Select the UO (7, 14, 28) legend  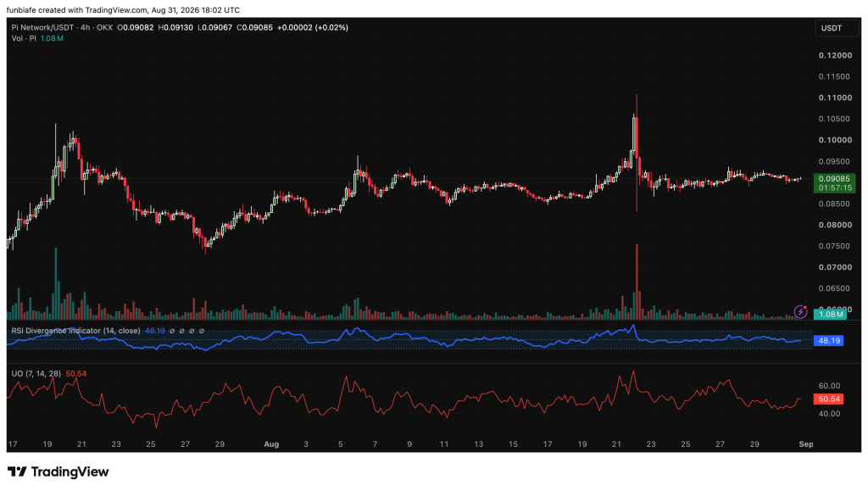36,374
